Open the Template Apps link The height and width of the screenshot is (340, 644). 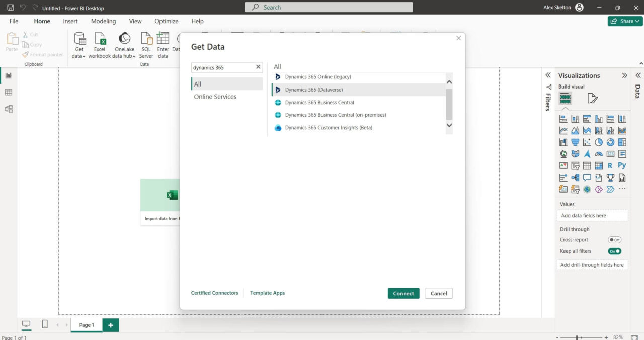[267, 293]
